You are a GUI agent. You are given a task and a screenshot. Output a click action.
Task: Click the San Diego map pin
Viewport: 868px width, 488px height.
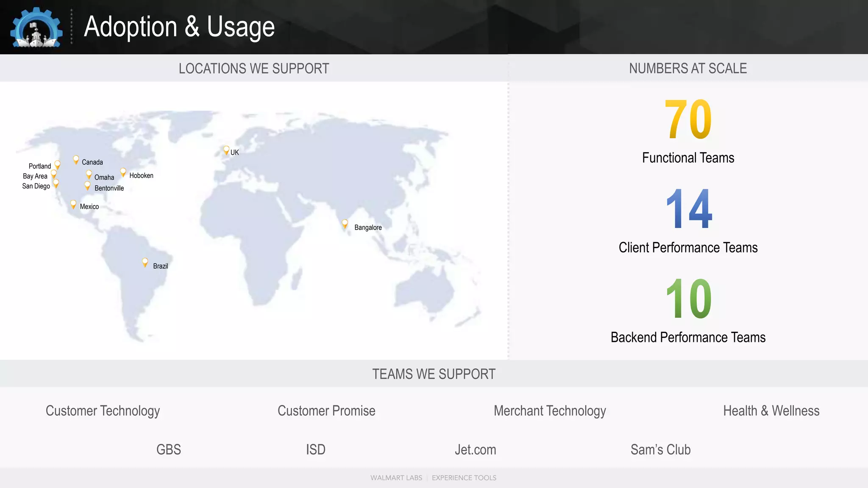(56, 184)
